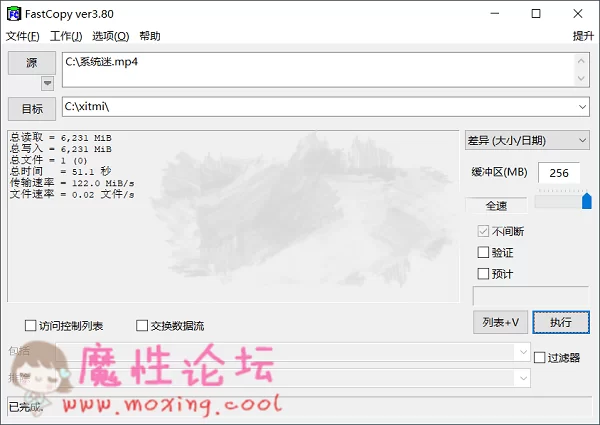
Task: Open the 工作(J) menu
Action: (66, 36)
